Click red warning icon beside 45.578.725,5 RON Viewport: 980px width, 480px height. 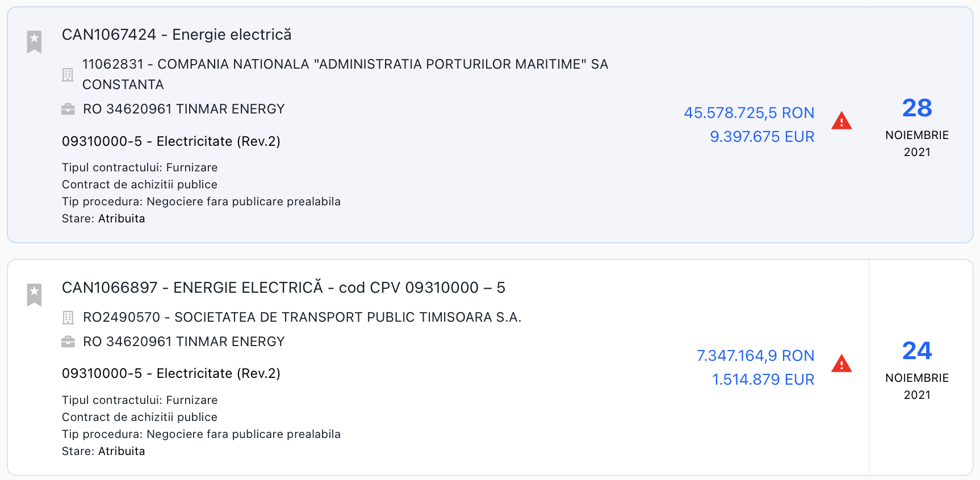[841, 121]
